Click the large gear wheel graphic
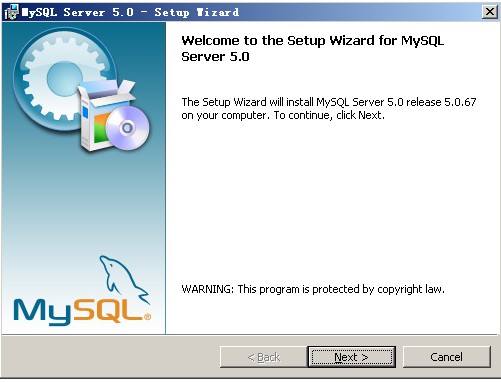501x382 pixels. pos(62,78)
